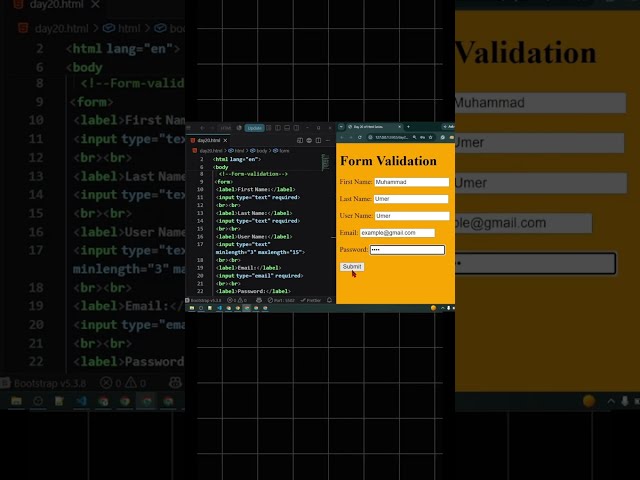Screen dimensions: 640x480
Task: Toggle secondary sidebar layout icon in VS Code
Action: click(296, 128)
